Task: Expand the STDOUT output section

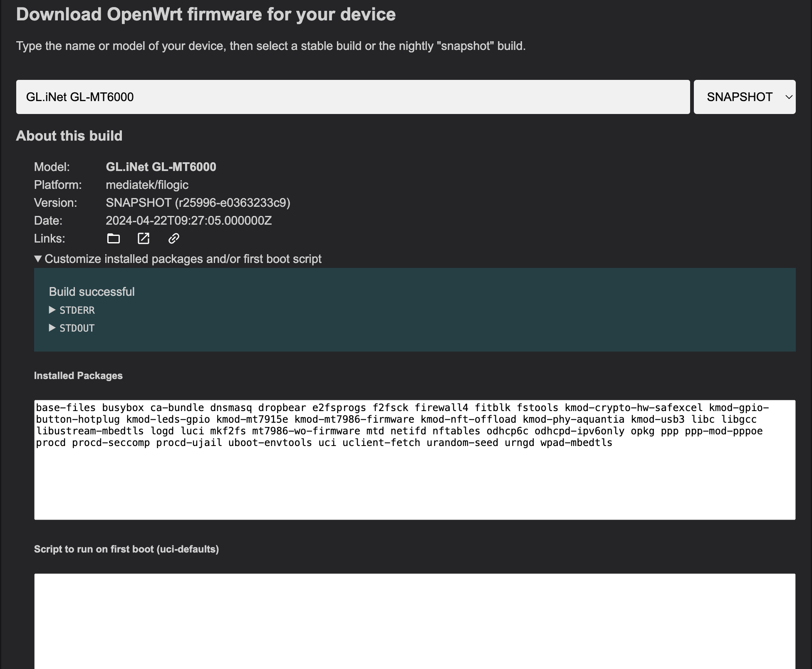Action: pyautogui.click(x=72, y=328)
